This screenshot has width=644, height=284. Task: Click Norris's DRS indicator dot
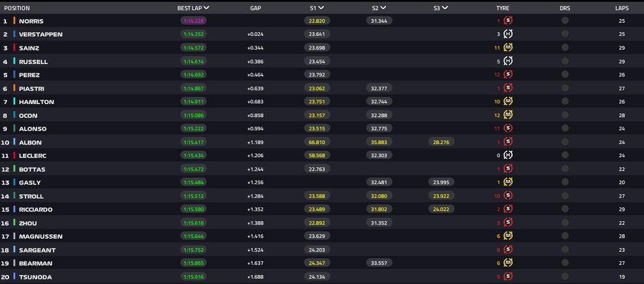[x=565, y=20]
